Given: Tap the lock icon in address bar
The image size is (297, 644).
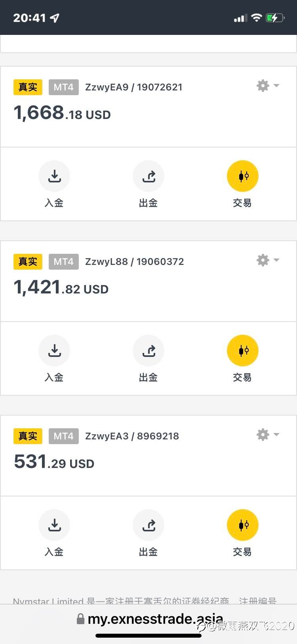Looking at the screenshot, I should (x=80, y=619).
